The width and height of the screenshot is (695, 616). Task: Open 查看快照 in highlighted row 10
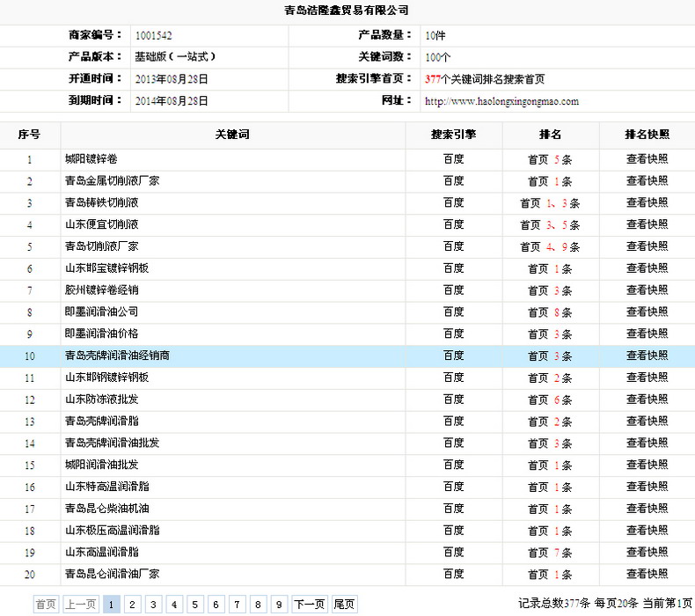click(x=647, y=356)
